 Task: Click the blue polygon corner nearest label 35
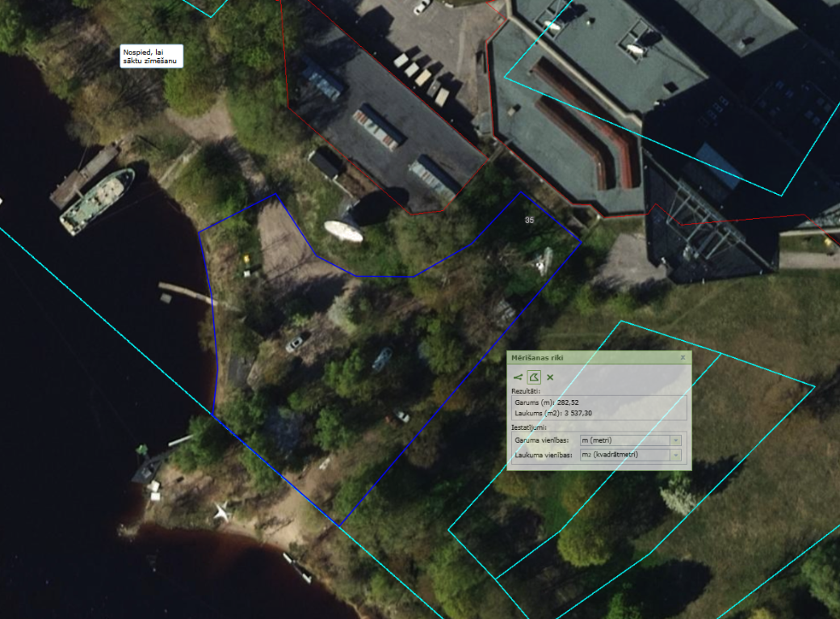521,192
